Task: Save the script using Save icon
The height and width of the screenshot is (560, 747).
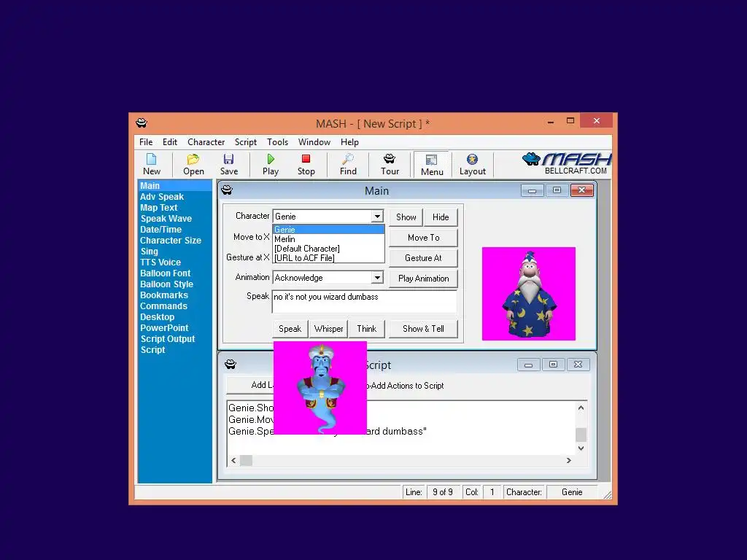Action: tap(228, 164)
